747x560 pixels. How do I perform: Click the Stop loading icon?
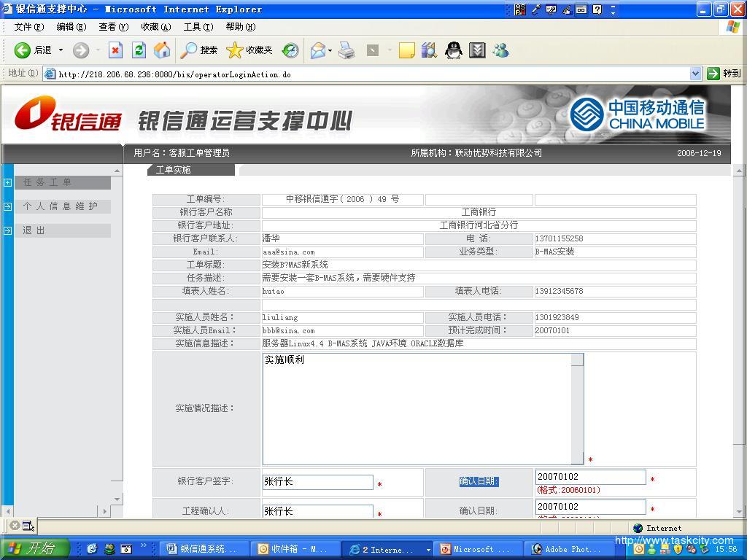tap(115, 50)
